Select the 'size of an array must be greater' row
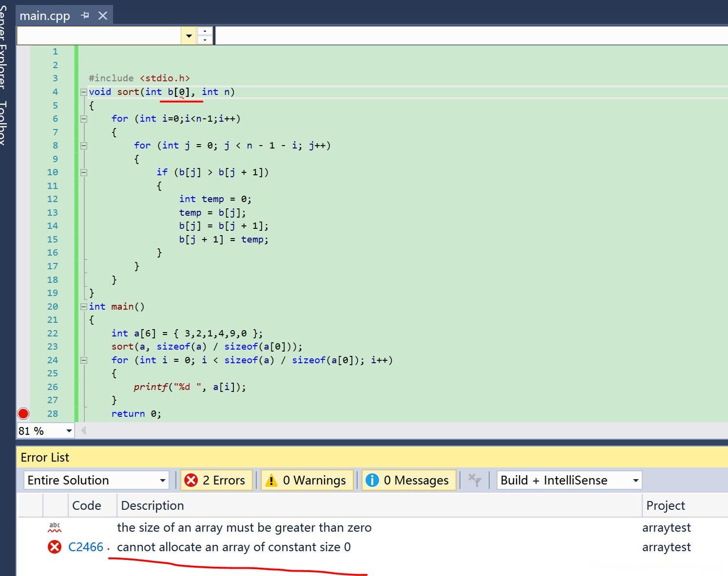 (373, 528)
